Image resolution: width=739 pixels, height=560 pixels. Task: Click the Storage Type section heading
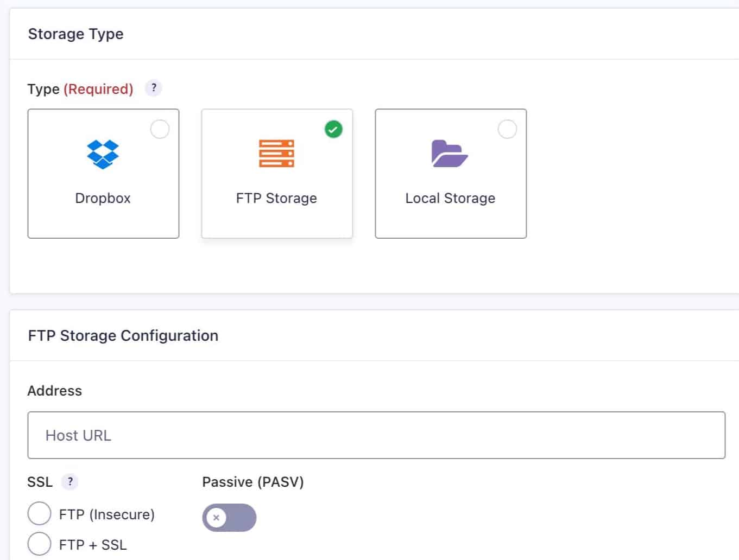[75, 34]
